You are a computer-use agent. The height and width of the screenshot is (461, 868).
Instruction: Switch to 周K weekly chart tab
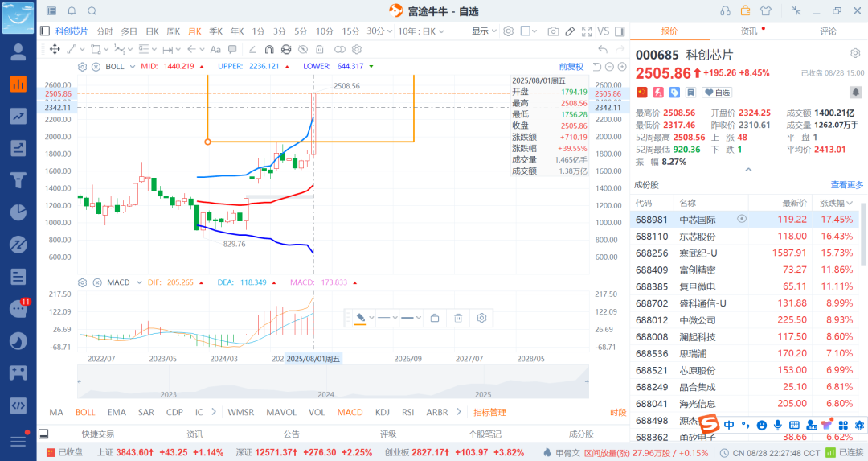click(174, 31)
